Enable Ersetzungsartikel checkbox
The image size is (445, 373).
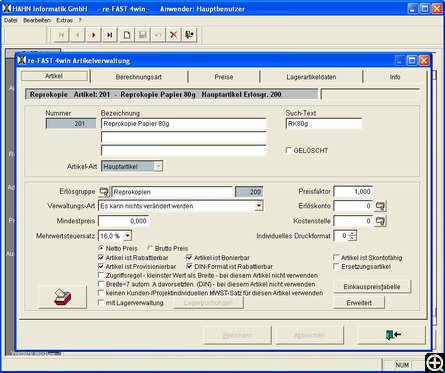pos(336,267)
